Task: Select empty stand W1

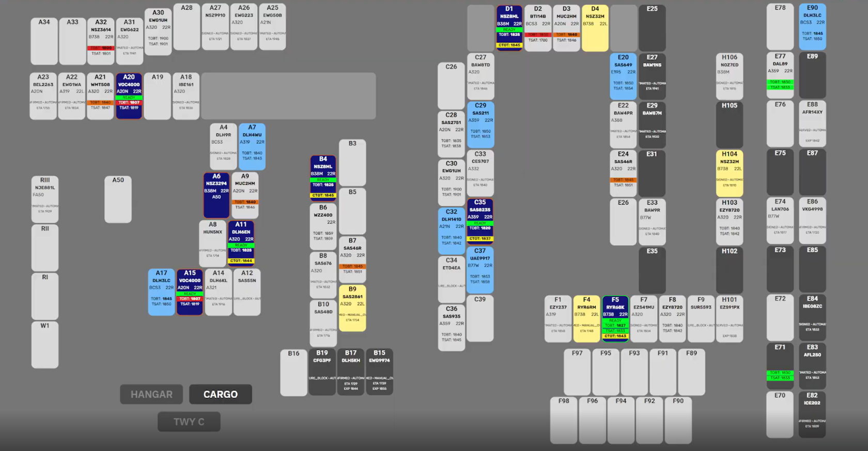Action: click(45, 345)
